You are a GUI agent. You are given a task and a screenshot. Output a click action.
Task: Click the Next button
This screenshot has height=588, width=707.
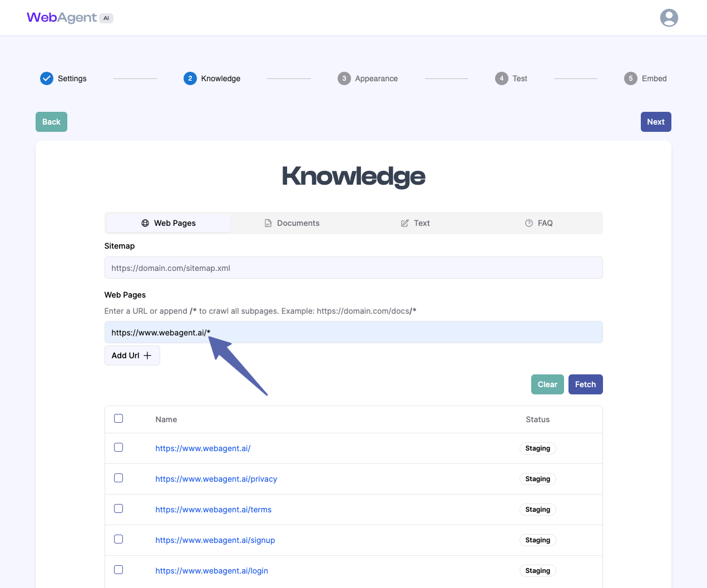656,122
